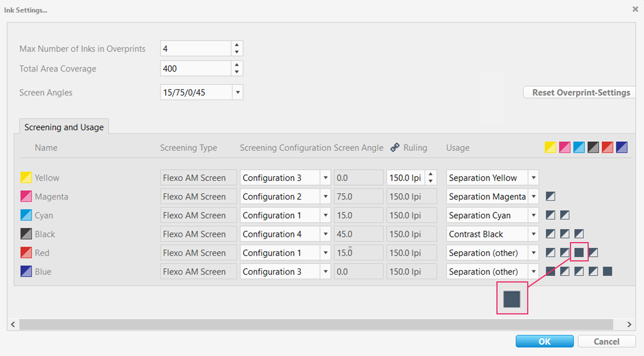Click Yellow's Ruling field showing 150.0 lpi

click(x=406, y=178)
